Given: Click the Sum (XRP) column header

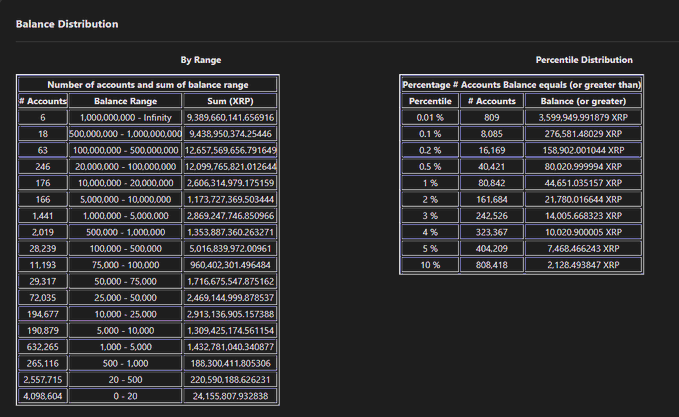Looking at the screenshot, I should 230,101.
